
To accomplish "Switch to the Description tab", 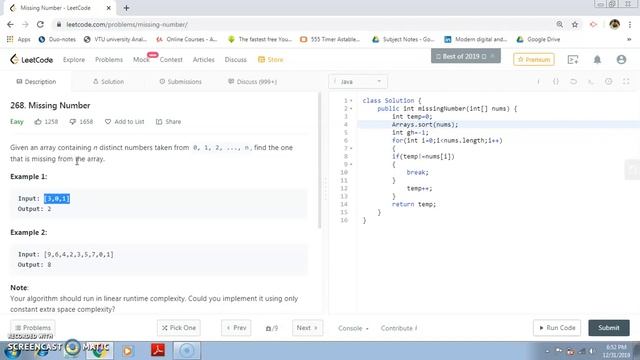I will (36, 82).
